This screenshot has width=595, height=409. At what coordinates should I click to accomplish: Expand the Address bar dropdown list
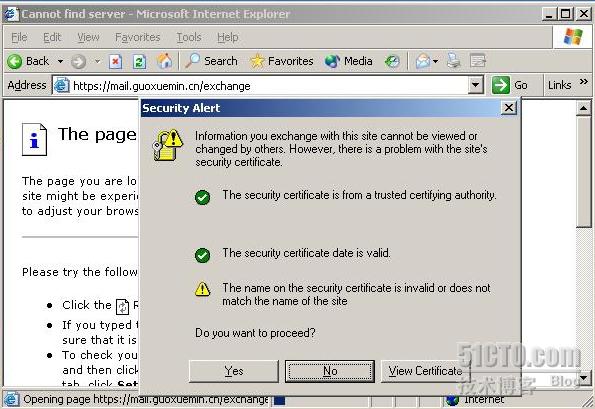475,85
